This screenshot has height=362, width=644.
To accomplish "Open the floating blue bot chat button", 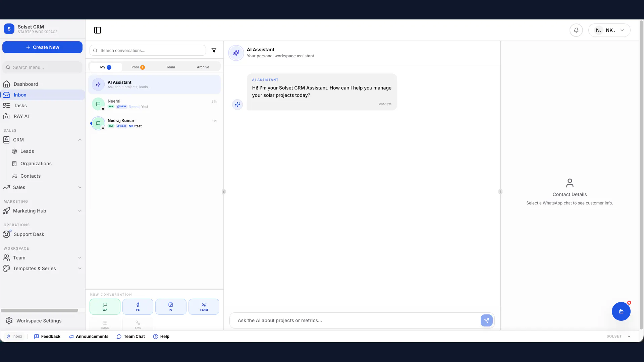I will tap(621, 311).
